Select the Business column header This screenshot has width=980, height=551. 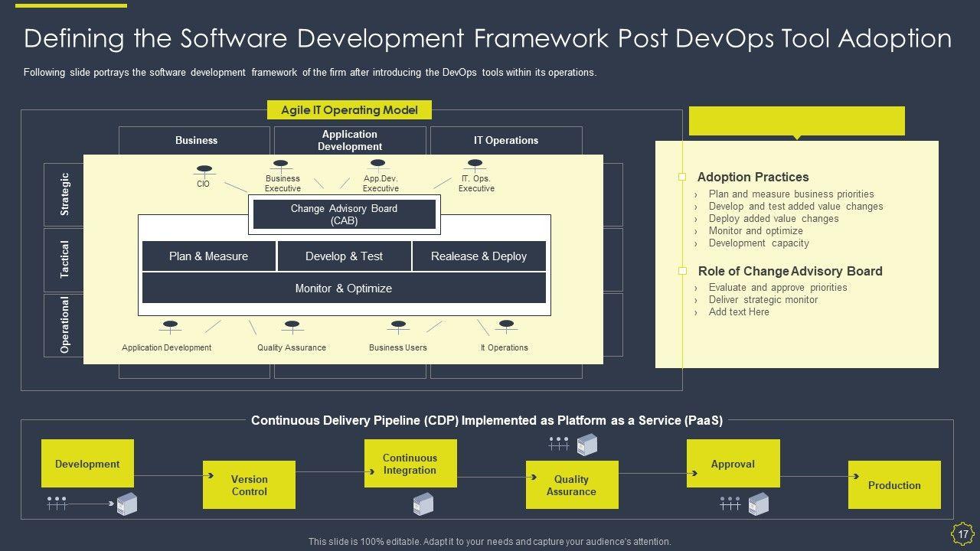pos(196,141)
